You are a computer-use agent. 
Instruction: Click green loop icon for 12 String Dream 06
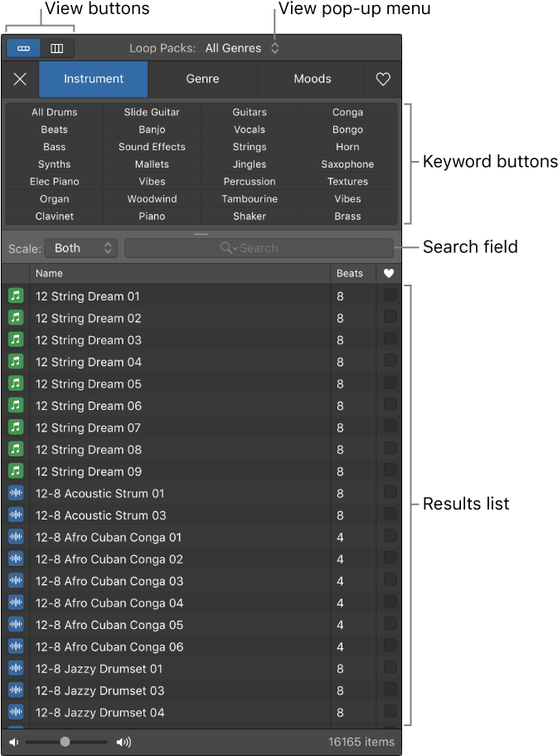(16, 405)
